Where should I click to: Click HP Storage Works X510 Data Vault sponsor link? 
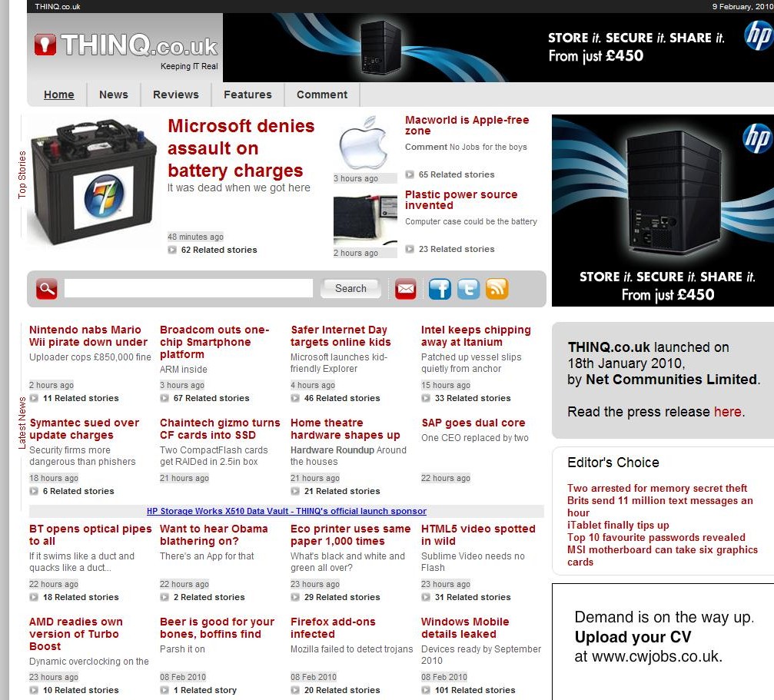tap(286, 511)
